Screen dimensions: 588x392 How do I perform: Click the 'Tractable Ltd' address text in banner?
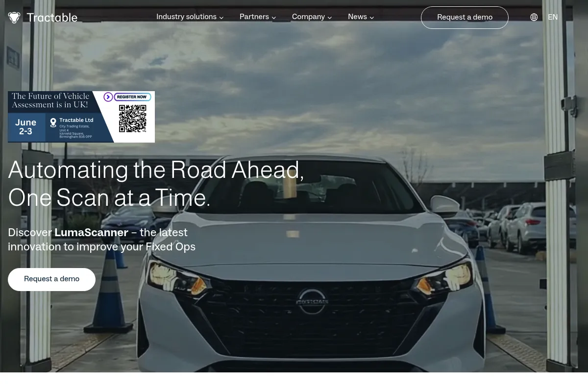coord(76,120)
